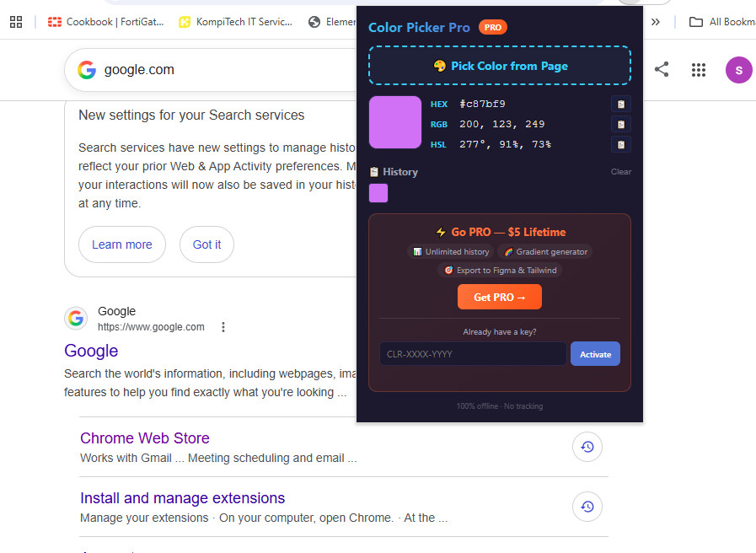Viewport: 756px width, 553px height.
Task: Click the Google logo in the search header
Action: point(87,70)
